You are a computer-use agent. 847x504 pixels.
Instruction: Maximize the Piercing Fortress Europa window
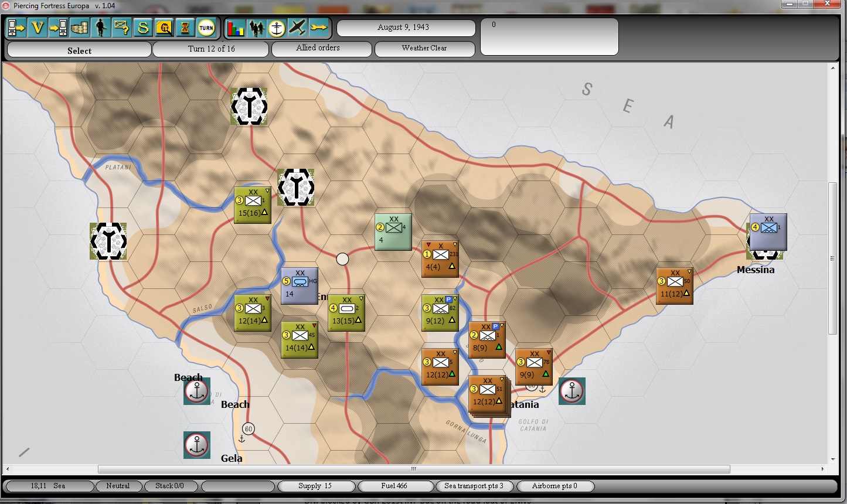pos(806,4)
